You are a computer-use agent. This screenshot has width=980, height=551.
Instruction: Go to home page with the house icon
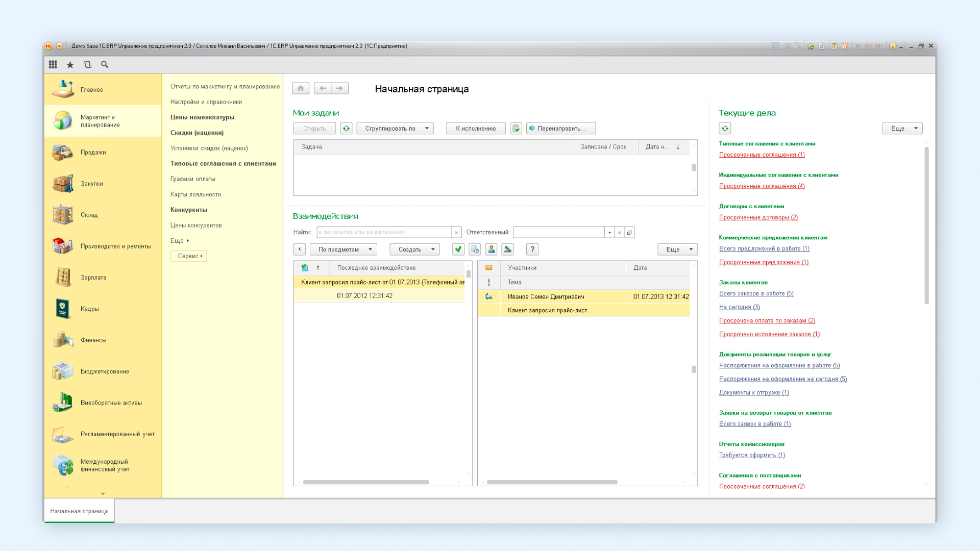point(301,88)
